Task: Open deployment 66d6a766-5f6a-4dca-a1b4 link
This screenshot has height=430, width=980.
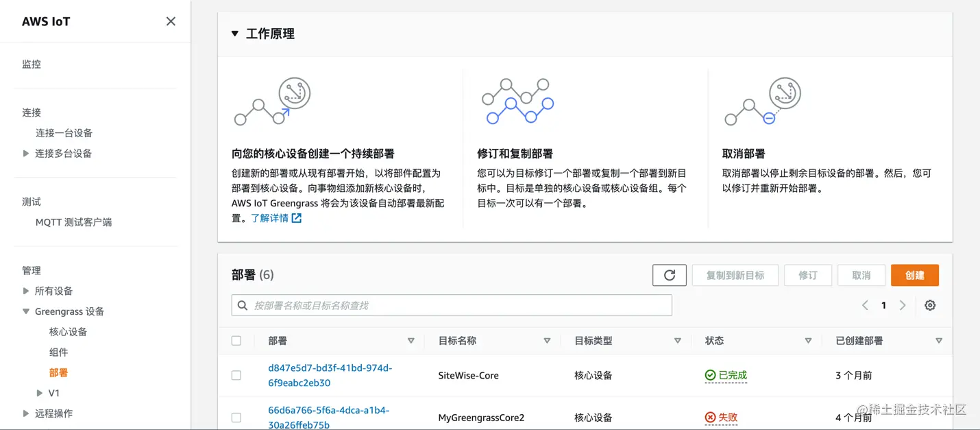Action: click(330, 418)
